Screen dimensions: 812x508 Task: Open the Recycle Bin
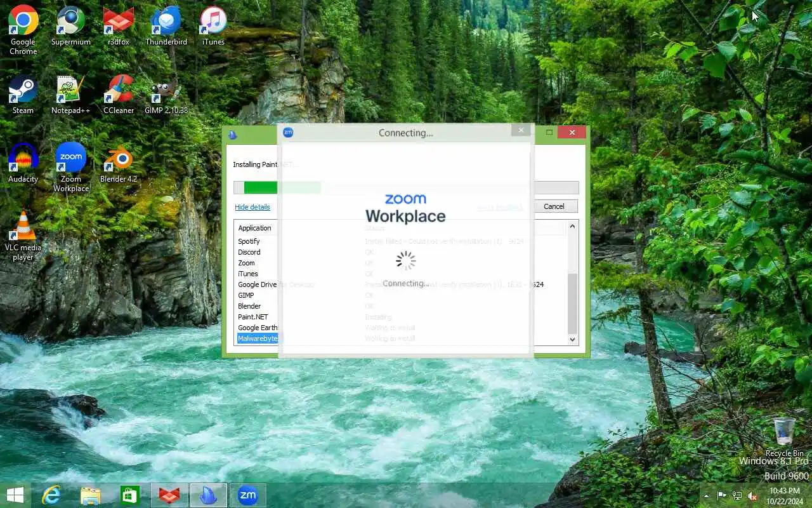(785, 437)
